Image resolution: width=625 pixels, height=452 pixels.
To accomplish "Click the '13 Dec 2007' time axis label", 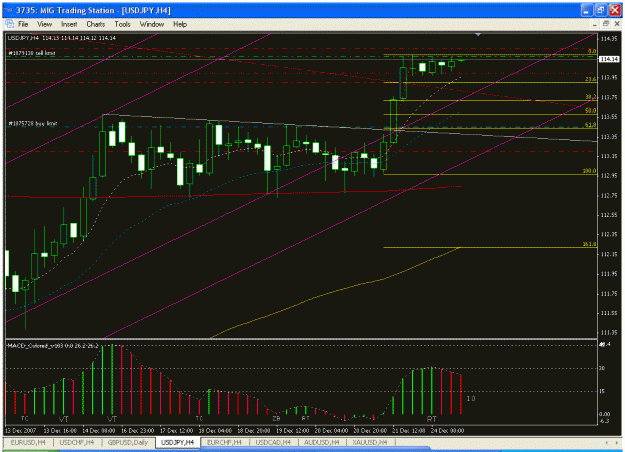I will [20, 430].
